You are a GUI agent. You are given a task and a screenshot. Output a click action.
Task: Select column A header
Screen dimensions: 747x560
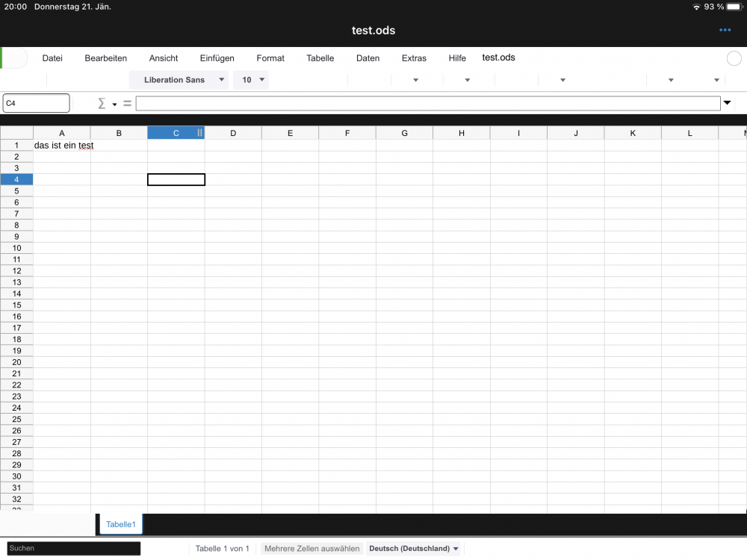[x=62, y=134]
